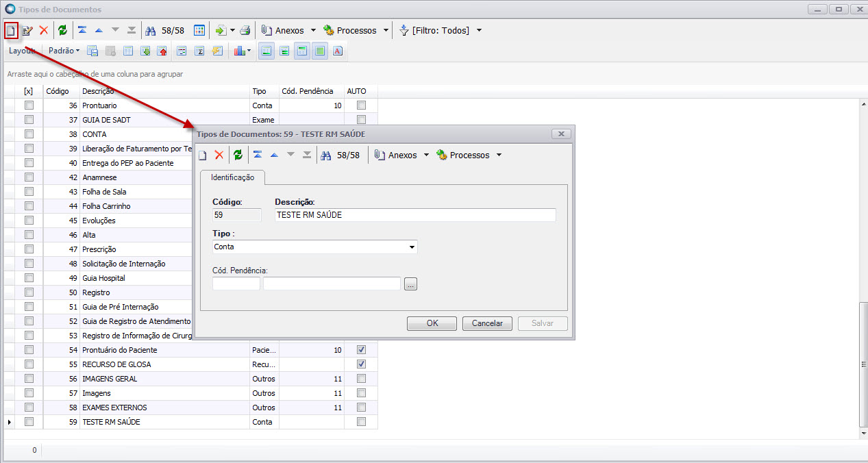Uncheck AUTO for row 55 RECURSO DE GLOSA

click(x=361, y=364)
